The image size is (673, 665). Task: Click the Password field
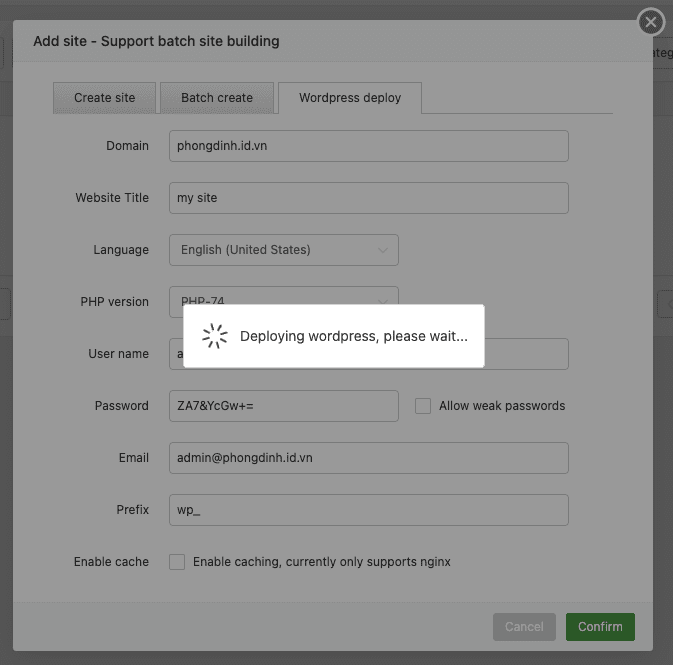(284, 406)
